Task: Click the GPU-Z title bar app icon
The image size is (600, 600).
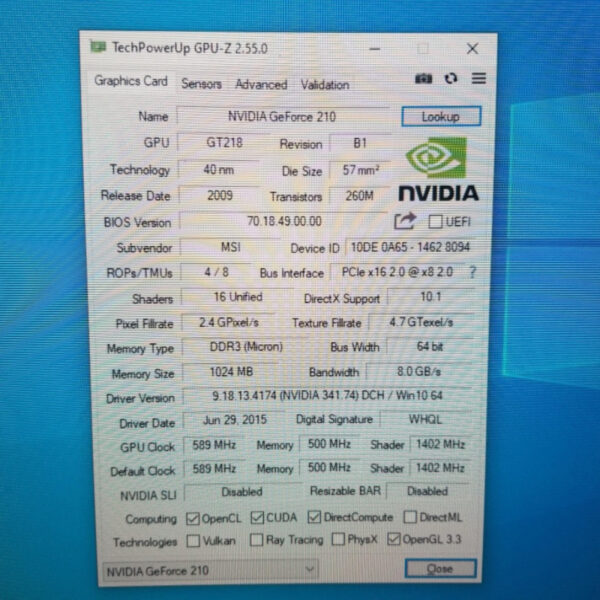Action: [x=98, y=47]
